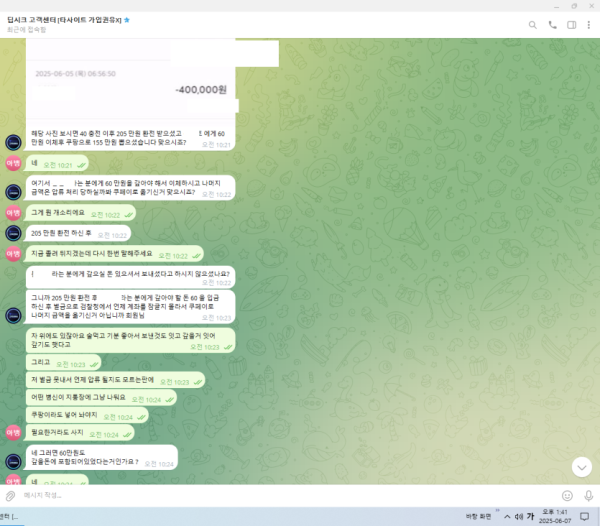Viewport: 600px width, 526px height.
Task: Click the 오전 10:21 time on the first 네 reply
Action: tap(57, 165)
